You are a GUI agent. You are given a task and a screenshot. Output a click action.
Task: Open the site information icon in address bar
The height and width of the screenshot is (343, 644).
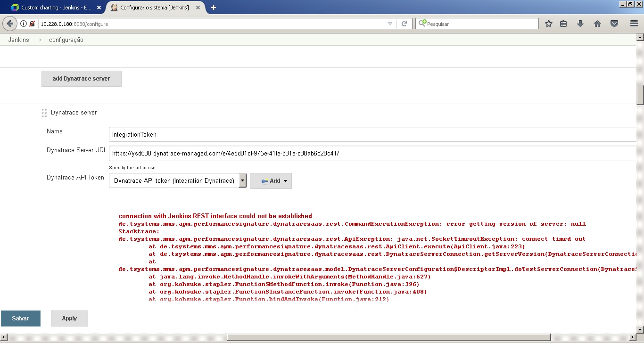pos(24,24)
